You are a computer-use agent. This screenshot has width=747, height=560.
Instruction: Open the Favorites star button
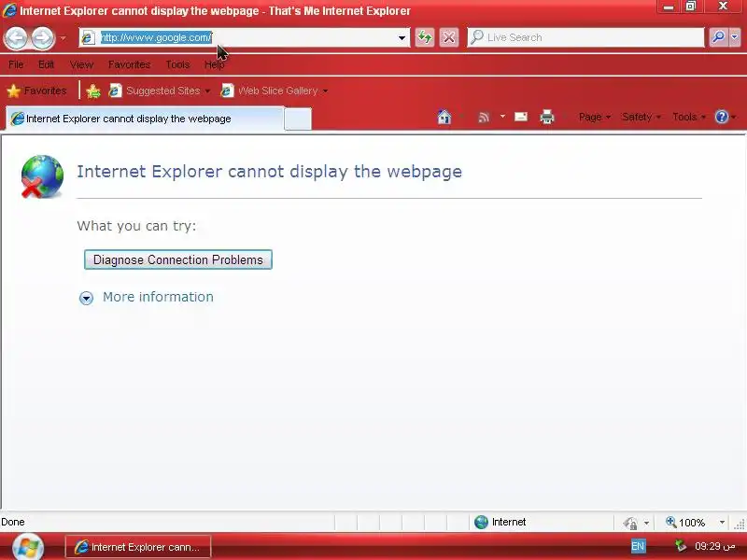coord(36,91)
